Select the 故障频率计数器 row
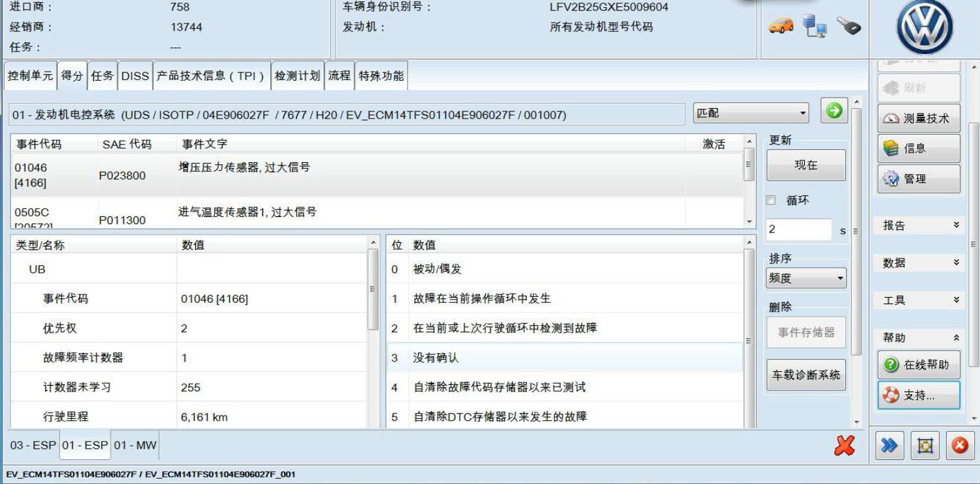This screenshot has height=484, width=980. [x=189, y=358]
